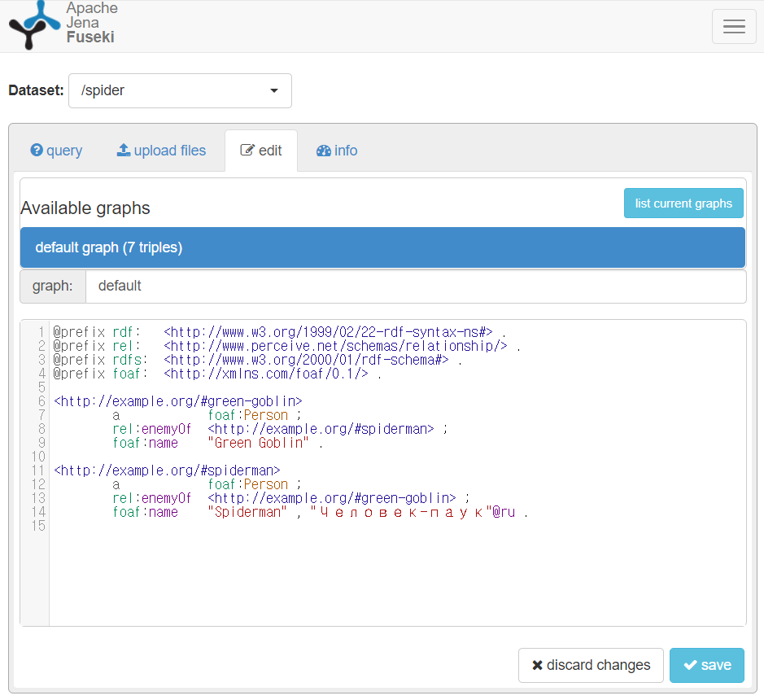Click "Green Goblin" name literal
Screen dimensions: 764x700
coord(258,443)
